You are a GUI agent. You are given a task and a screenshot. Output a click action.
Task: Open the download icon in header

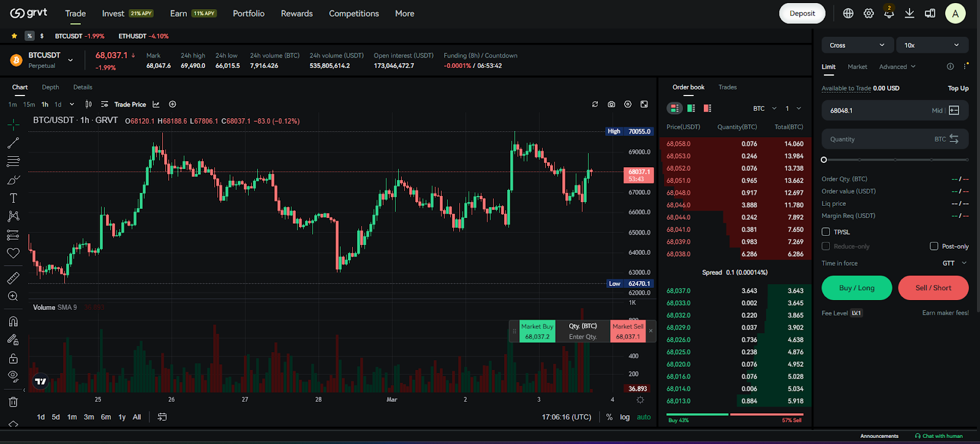910,13
